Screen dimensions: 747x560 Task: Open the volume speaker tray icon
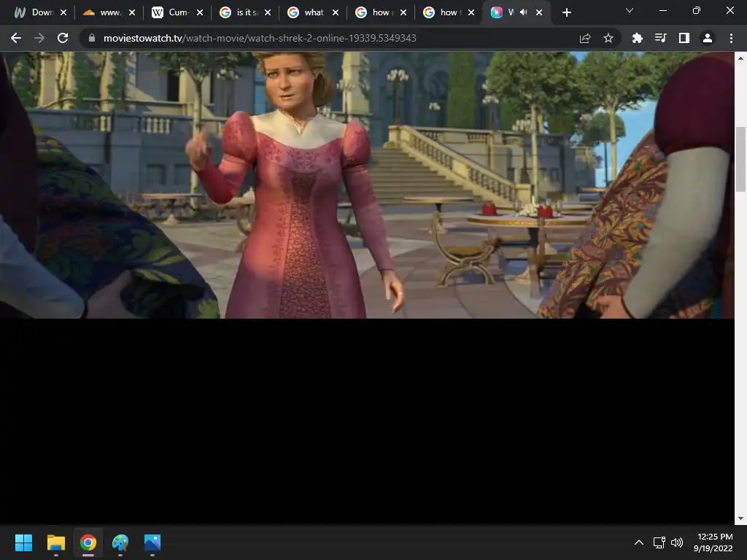[x=676, y=542]
